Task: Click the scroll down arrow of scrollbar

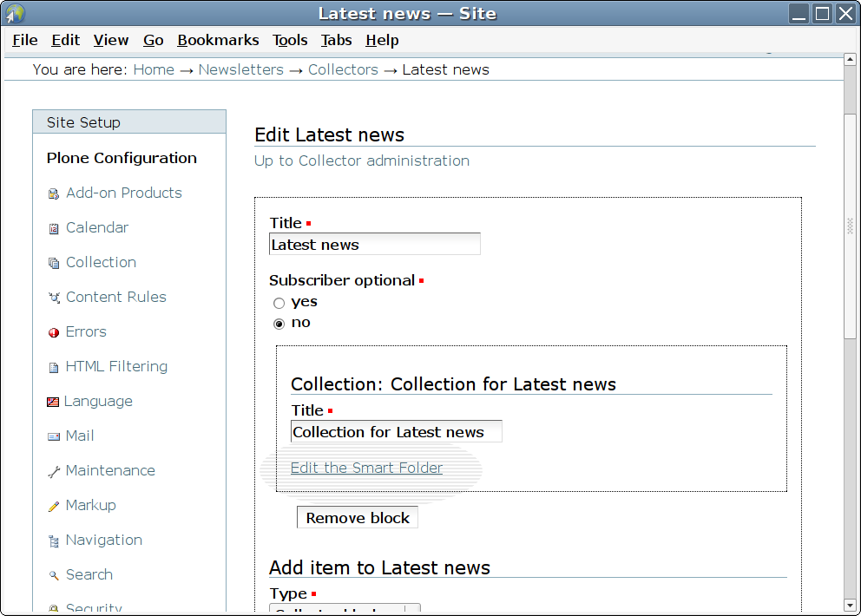Action: (851, 604)
